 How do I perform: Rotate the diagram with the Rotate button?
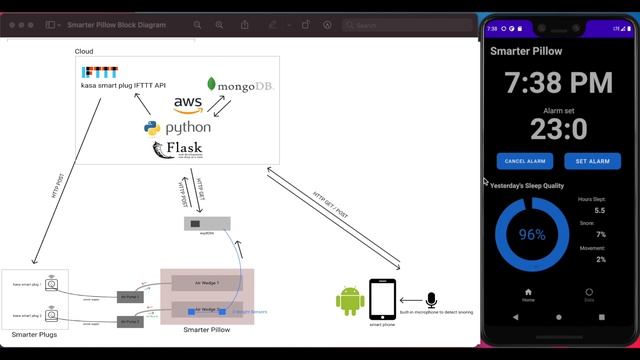[x=306, y=24]
